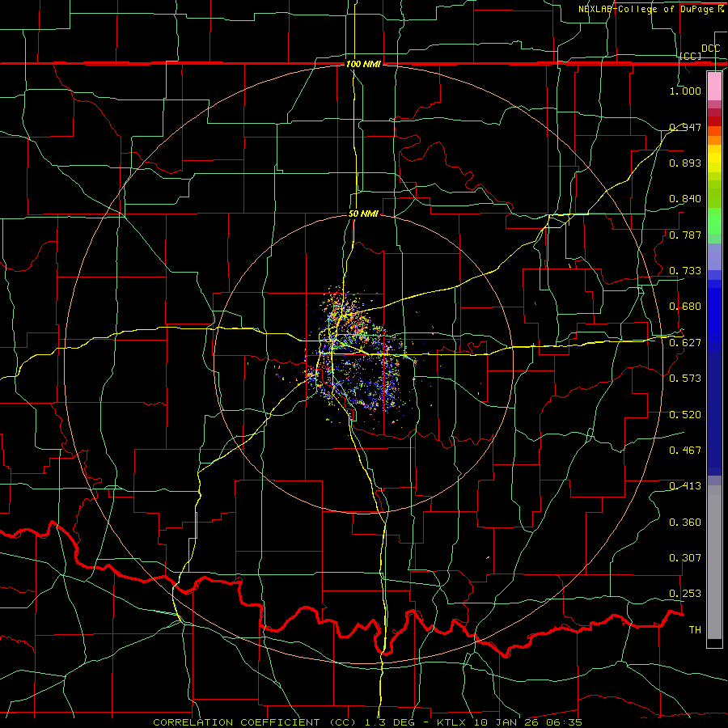
Task: Click the 0.413 legend value
Action: click(x=685, y=486)
